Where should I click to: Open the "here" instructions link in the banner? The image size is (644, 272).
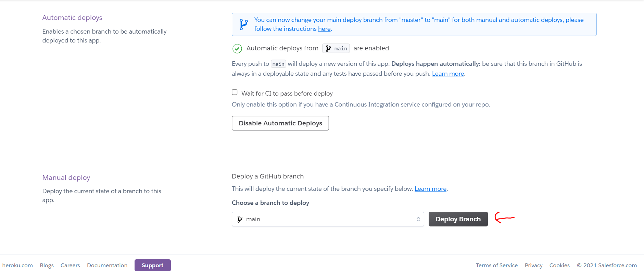[324, 29]
